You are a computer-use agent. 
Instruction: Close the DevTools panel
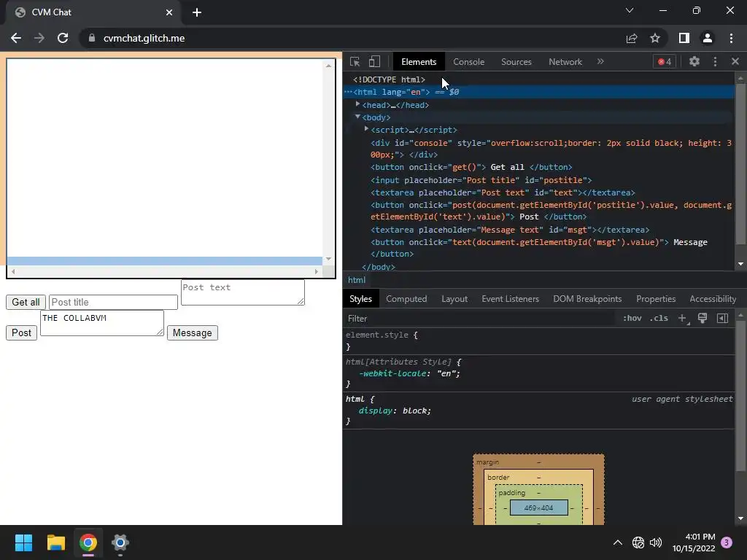[x=735, y=61]
